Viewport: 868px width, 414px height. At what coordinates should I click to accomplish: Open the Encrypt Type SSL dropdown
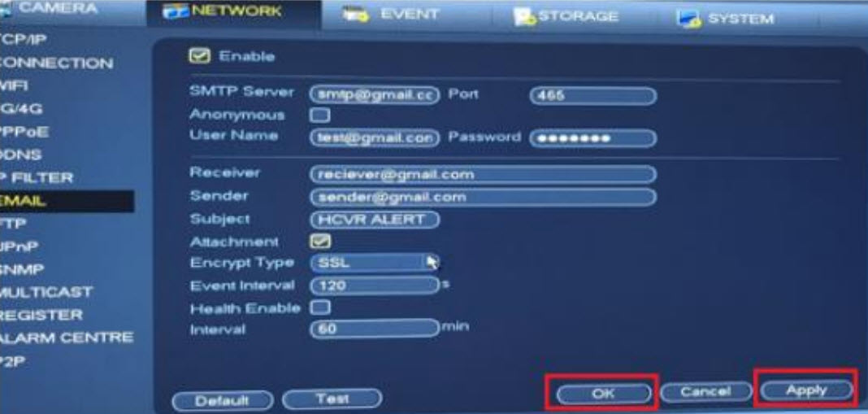375,263
